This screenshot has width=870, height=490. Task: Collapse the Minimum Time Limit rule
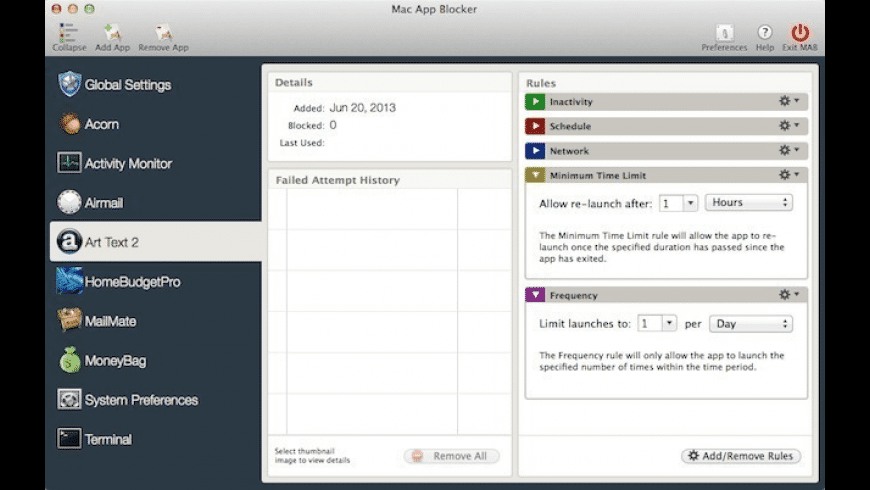click(535, 175)
